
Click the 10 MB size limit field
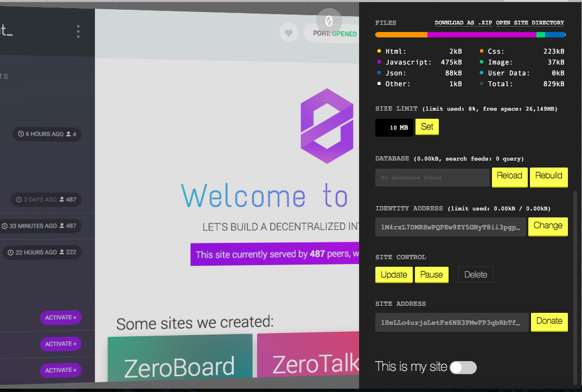[x=394, y=127]
